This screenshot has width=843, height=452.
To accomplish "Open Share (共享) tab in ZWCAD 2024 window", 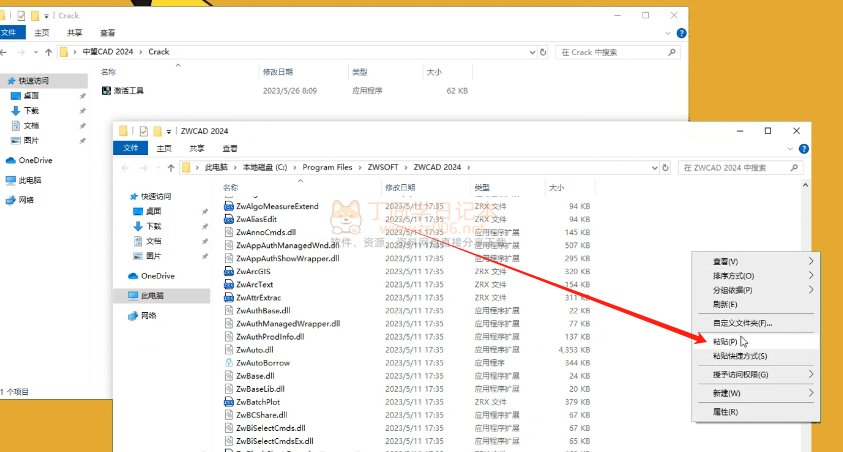I will tap(197, 148).
